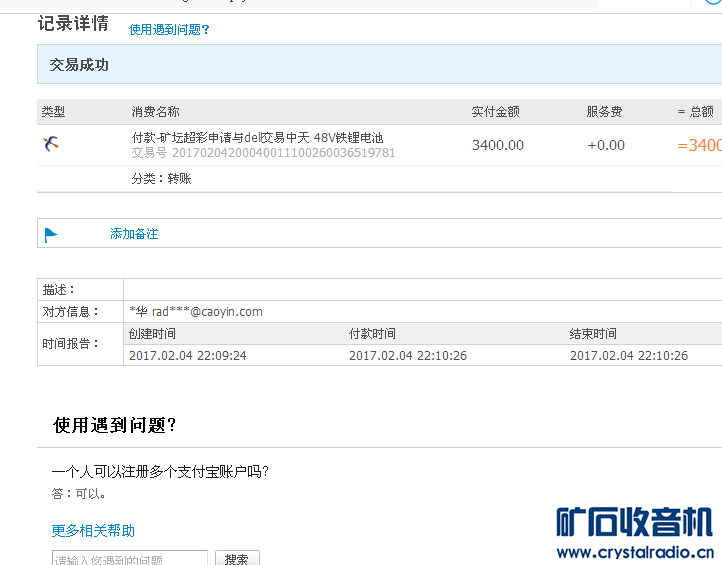This screenshot has height=565, width=722.
Task: Click the orange =3400 total amount
Action: (699, 146)
